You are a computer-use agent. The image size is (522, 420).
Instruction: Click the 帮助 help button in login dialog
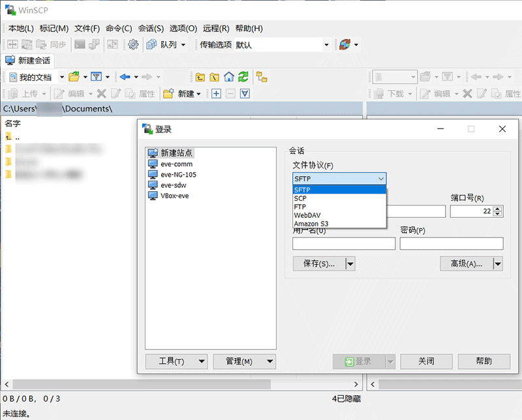point(484,361)
